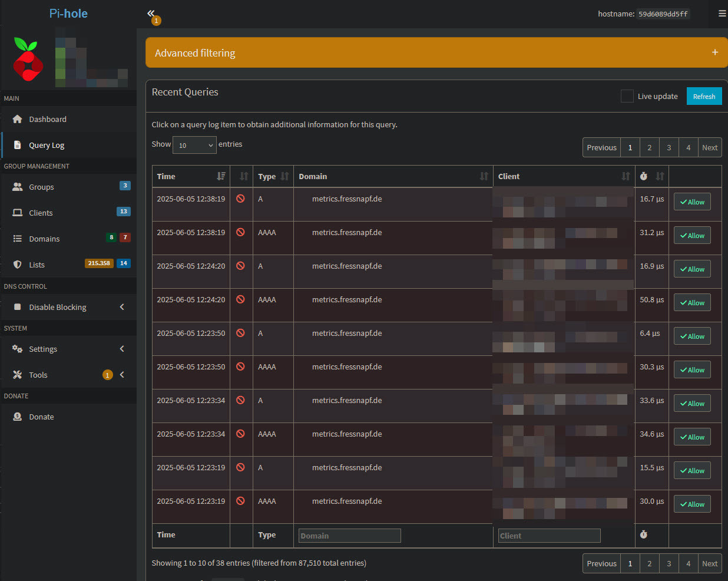728x581 pixels.
Task: Allow the 12:23:34 AAAA query
Action: pyautogui.click(x=692, y=437)
